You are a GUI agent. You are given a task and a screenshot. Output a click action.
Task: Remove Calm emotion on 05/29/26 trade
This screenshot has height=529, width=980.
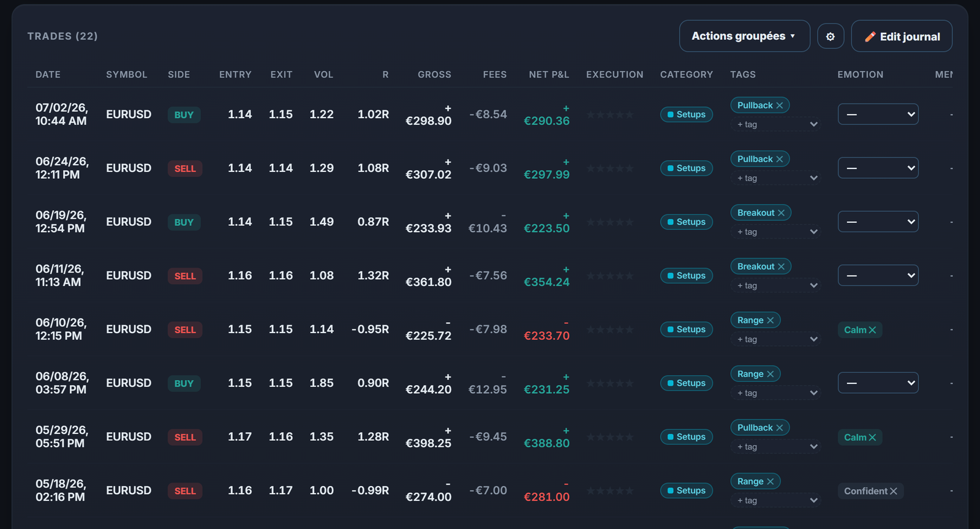[872, 438]
